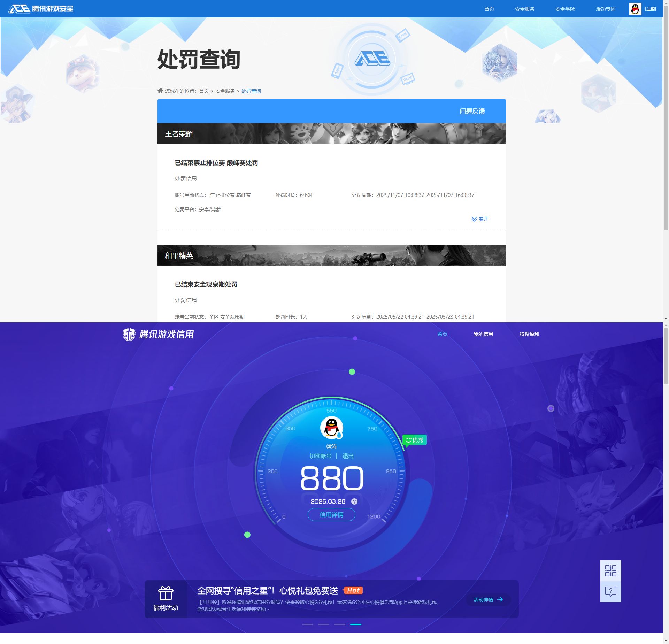Click the 腾讯游戏信用 shield logo
This screenshot has height=644, width=669.
pos(129,333)
